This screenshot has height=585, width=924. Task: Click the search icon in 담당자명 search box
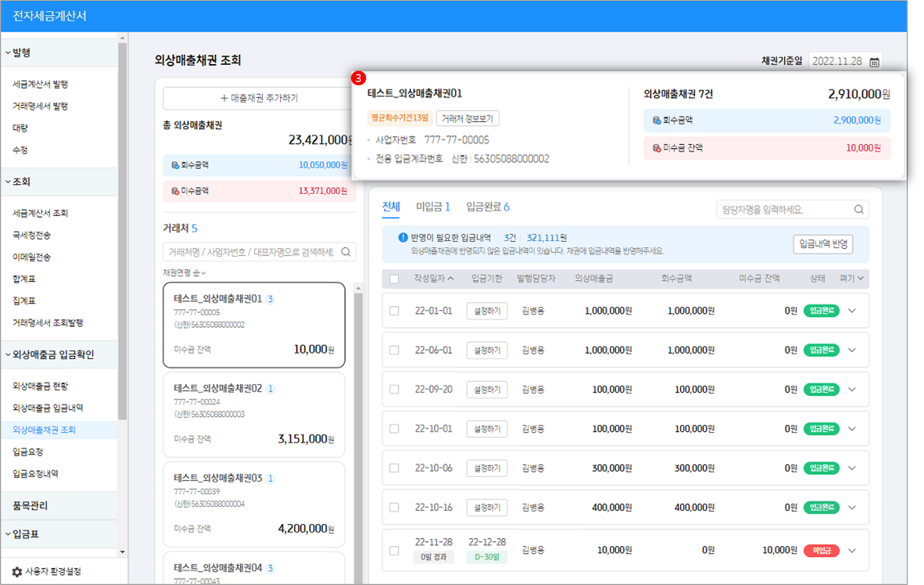click(x=859, y=210)
